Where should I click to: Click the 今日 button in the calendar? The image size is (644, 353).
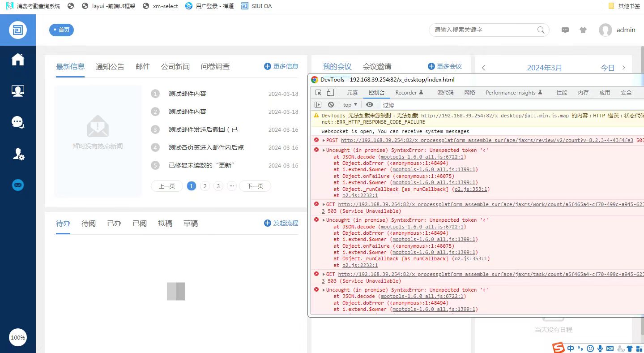pos(608,68)
